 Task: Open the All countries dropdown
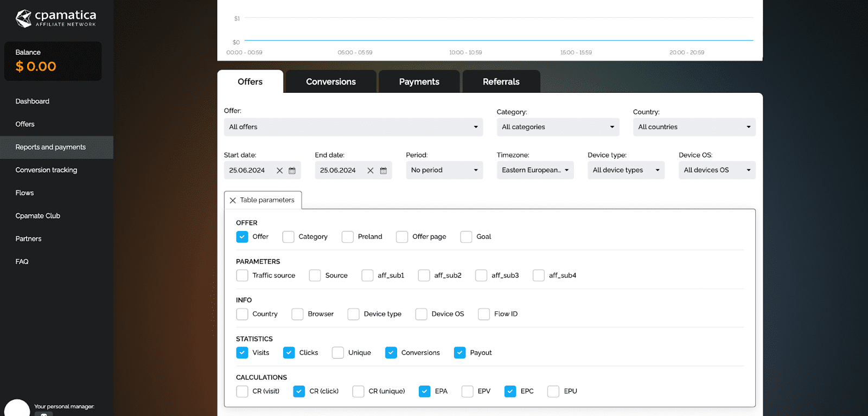tap(694, 127)
